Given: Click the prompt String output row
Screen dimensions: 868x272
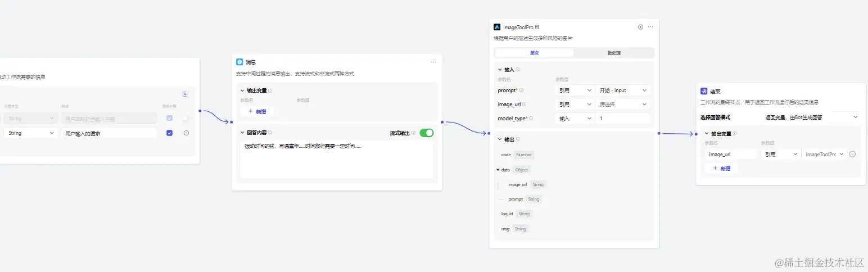Looking at the screenshot, I should [x=525, y=199].
